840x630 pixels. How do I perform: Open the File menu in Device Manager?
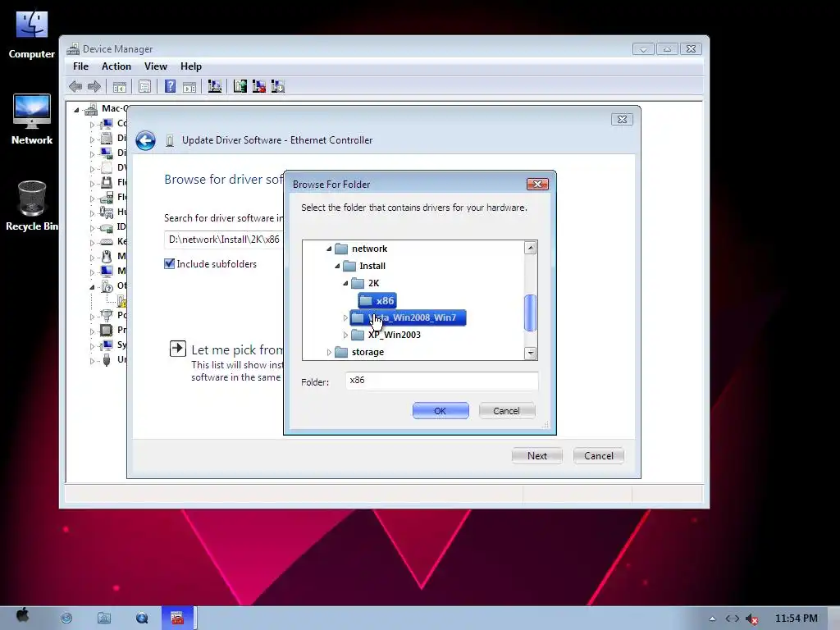coord(81,66)
